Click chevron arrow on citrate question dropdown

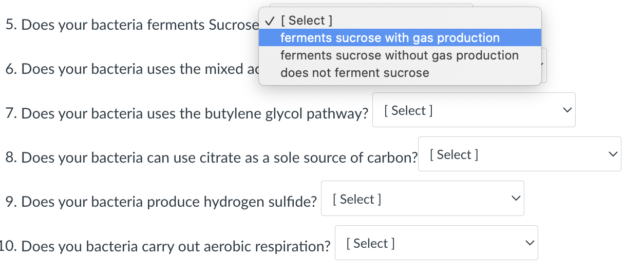612,154
